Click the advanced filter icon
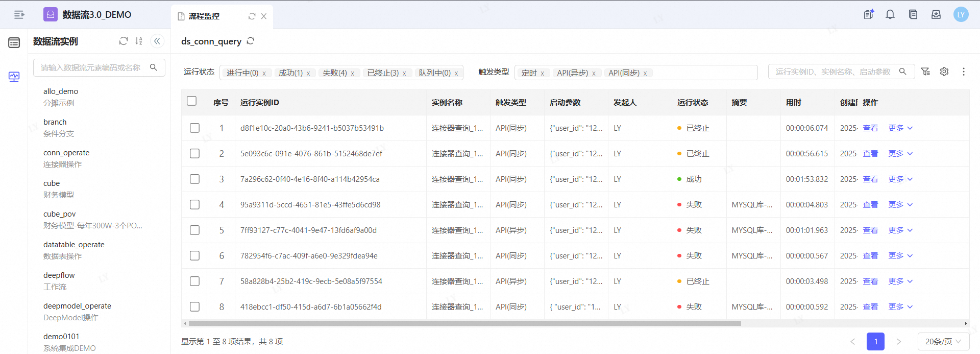The width and height of the screenshot is (980, 354). (x=925, y=72)
